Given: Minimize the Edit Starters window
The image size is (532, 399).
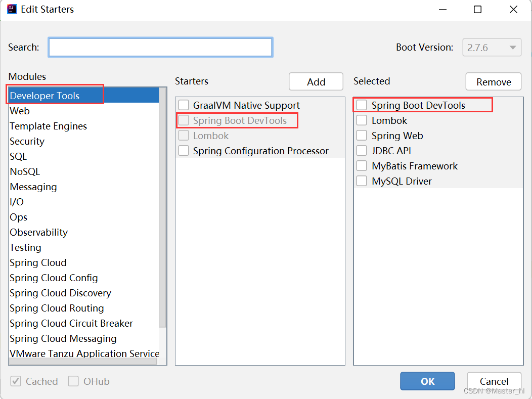Looking at the screenshot, I should (442, 10).
